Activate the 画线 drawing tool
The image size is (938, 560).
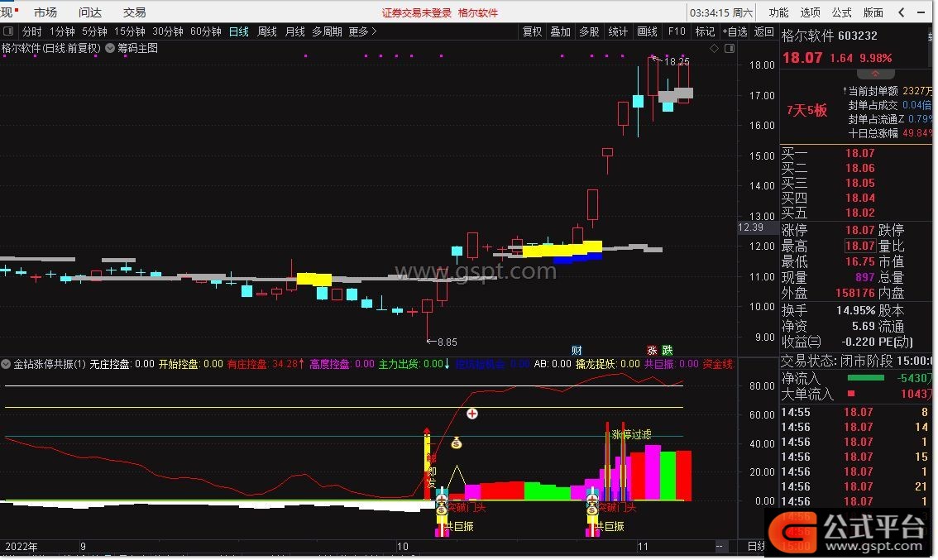648,31
